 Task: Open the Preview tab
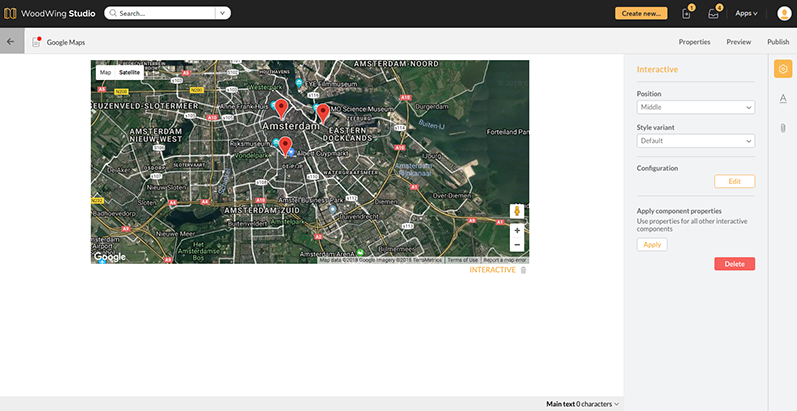pos(739,42)
